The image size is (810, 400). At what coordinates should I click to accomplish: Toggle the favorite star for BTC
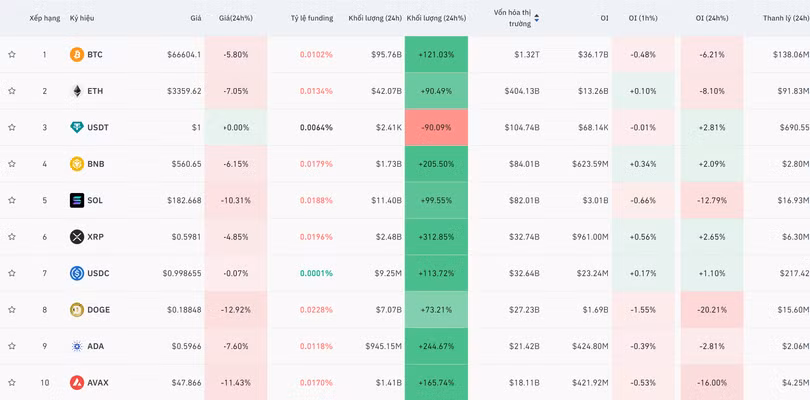coord(12,55)
